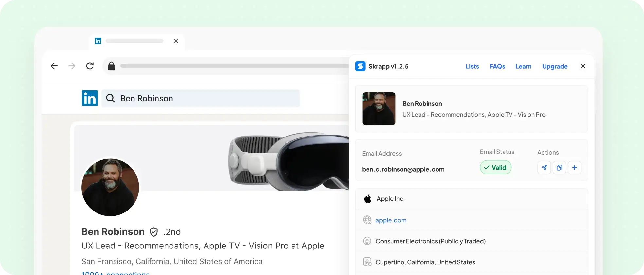Click the Apple Inc. company name
Image resolution: width=644 pixels, height=275 pixels.
391,199
